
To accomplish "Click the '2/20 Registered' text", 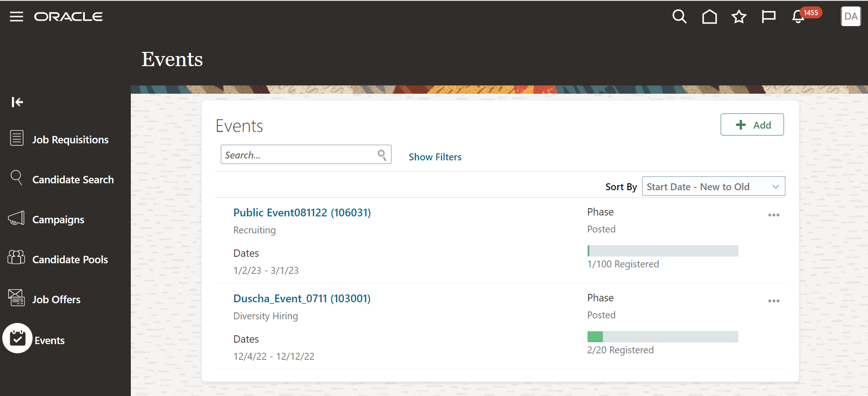I will point(620,350).
